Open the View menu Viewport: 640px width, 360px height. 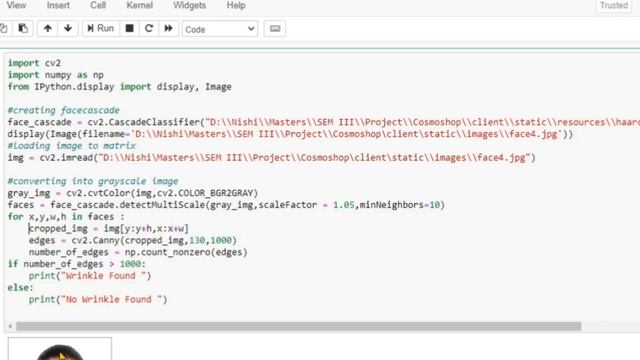pyautogui.click(x=16, y=5)
